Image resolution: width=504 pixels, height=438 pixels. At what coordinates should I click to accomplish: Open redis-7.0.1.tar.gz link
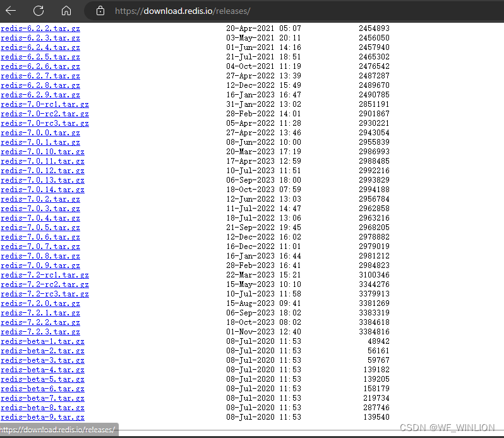pos(40,142)
